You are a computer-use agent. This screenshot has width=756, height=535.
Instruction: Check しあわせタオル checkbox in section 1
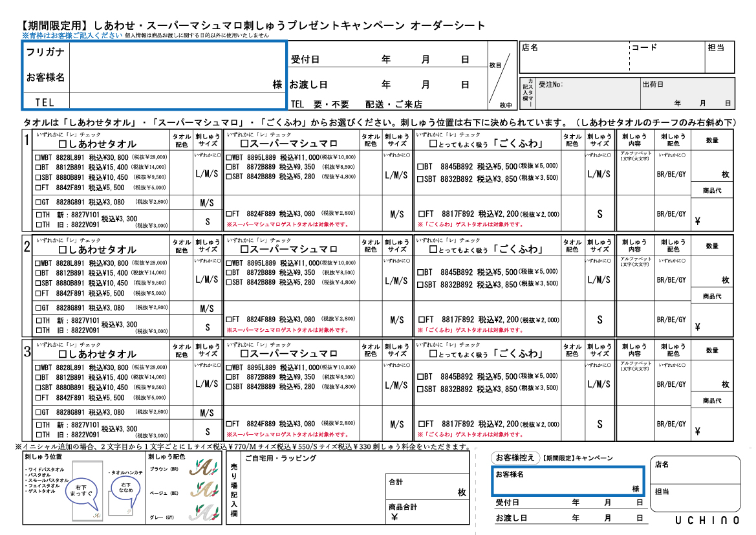(x=63, y=144)
